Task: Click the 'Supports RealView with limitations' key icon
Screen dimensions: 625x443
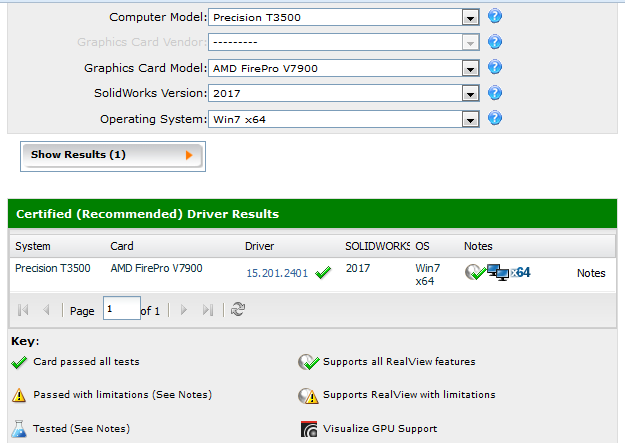Action: tap(308, 396)
